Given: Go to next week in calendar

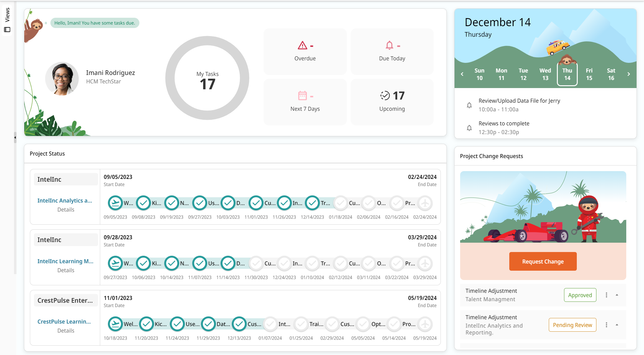Looking at the screenshot, I should pyautogui.click(x=628, y=74).
